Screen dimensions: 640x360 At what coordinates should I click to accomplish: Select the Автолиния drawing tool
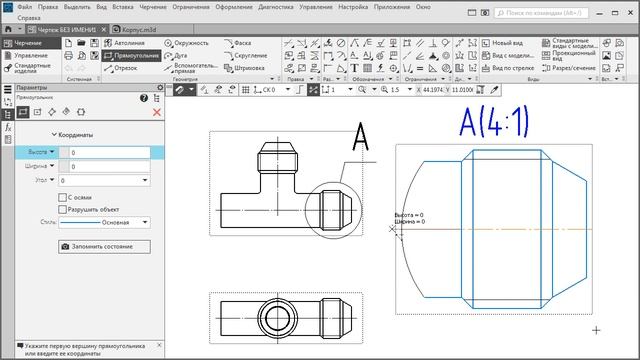124,43
